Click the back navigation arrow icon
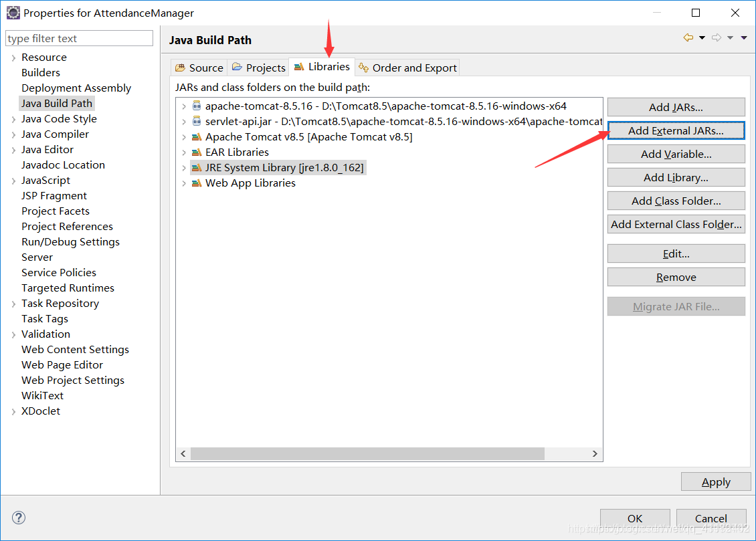The height and width of the screenshot is (541, 756). point(688,37)
